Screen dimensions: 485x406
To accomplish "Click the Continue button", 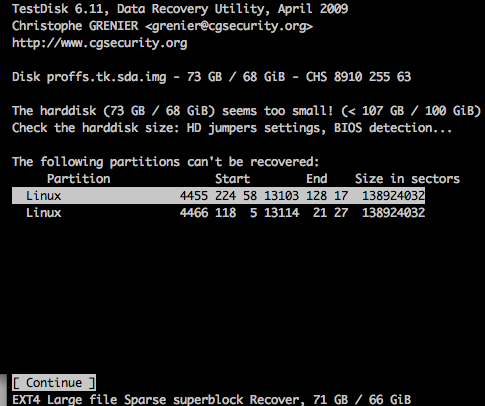I will (54, 382).
